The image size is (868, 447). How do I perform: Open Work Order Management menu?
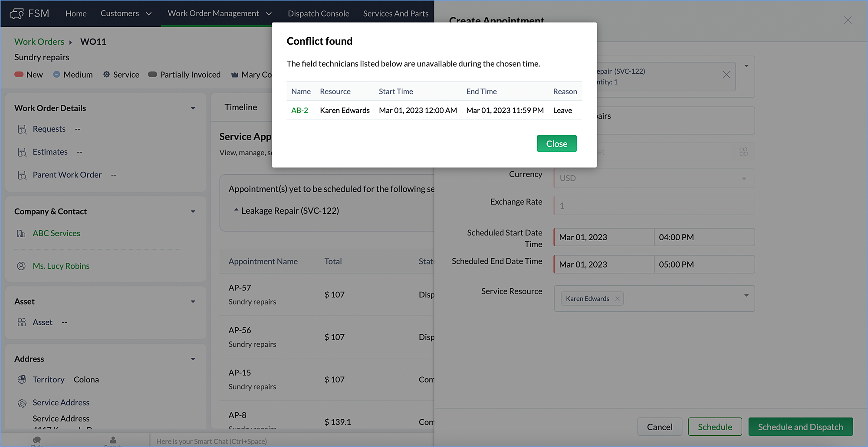214,13
